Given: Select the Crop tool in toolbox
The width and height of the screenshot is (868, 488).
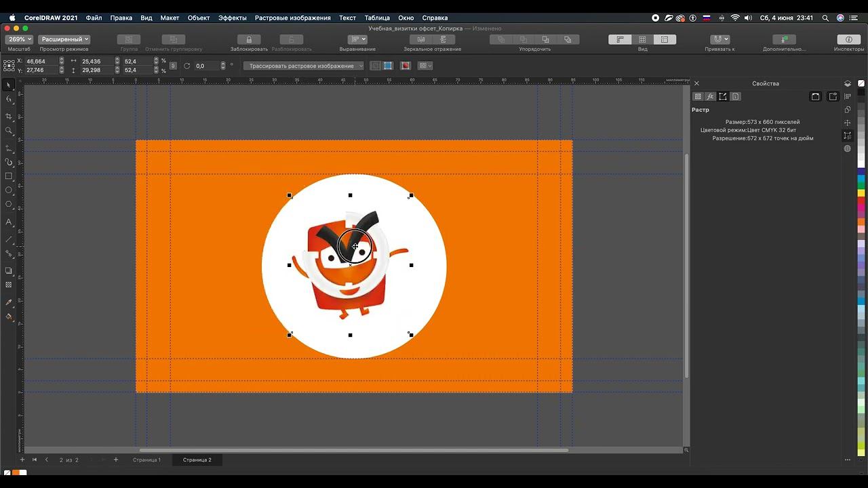Looking at the screenshot, I should [x=9, y=117].
